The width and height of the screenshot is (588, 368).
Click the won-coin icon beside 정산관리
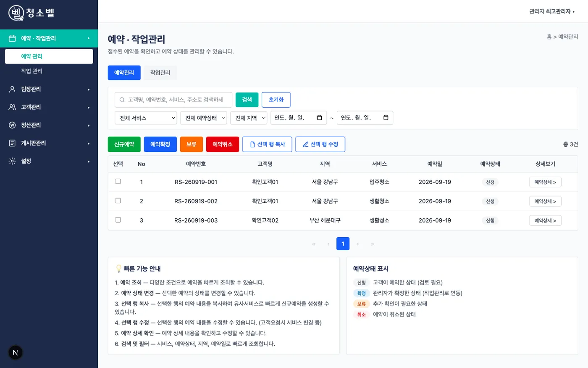(x=12, y=125)
